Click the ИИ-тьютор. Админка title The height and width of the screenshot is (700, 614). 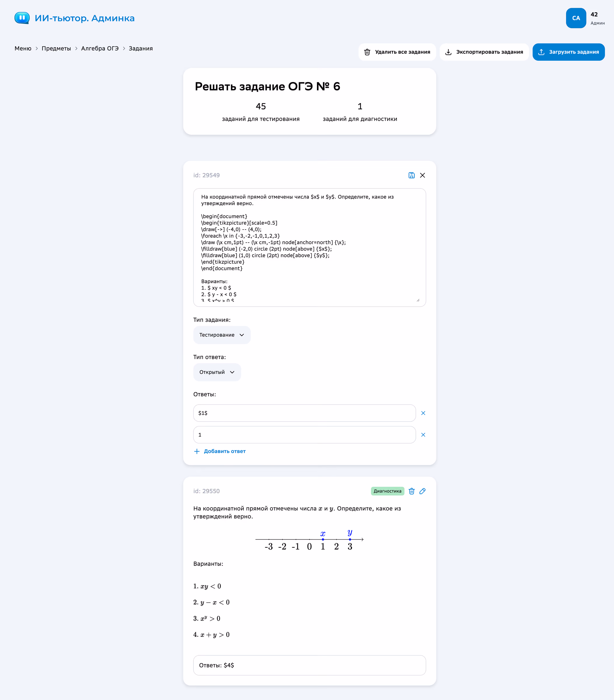pyautogui.click(x=85, y=18)
